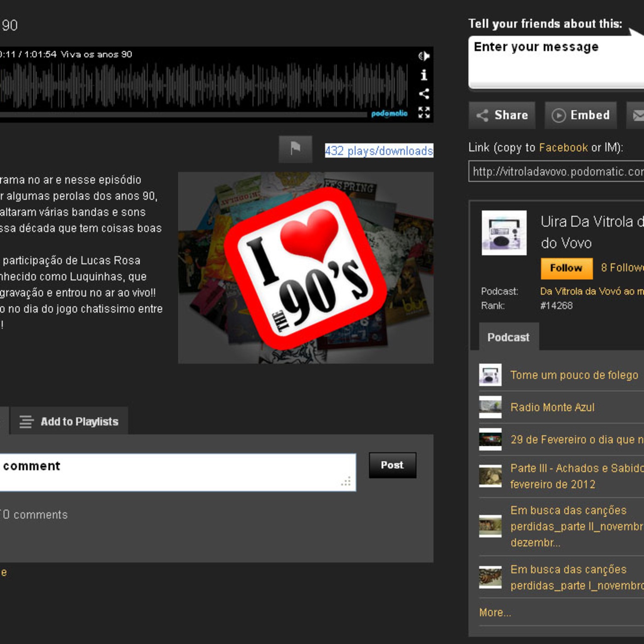
Task: Click the I love the 90's episode artwork
Action: [305, 268]
